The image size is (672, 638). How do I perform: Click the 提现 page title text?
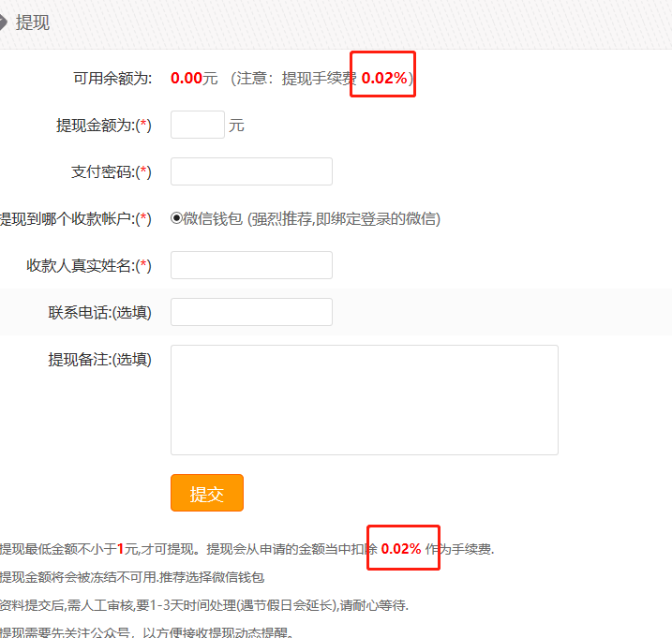point(33,22)
